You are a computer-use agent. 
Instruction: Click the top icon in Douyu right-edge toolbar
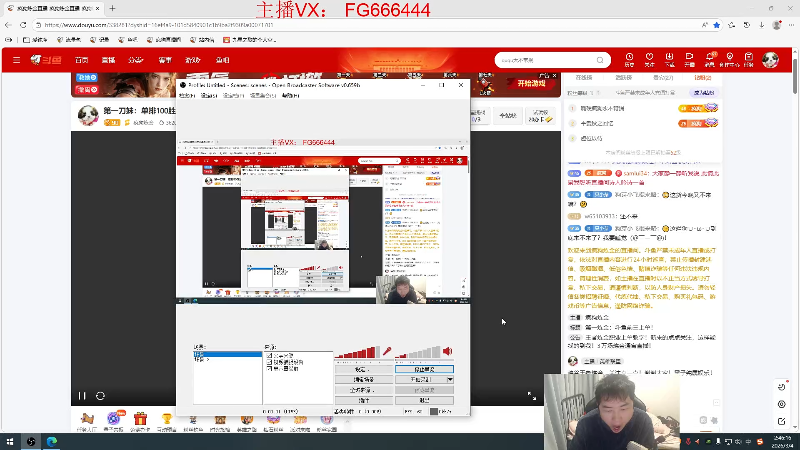[782, 387]
